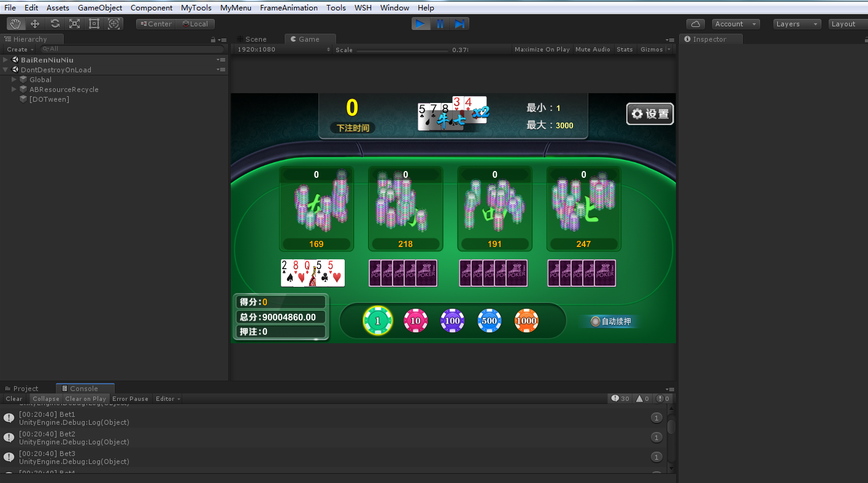Toggle Mute Audio in Game view
The image size is (868, 483).
(x=593, y=50)
